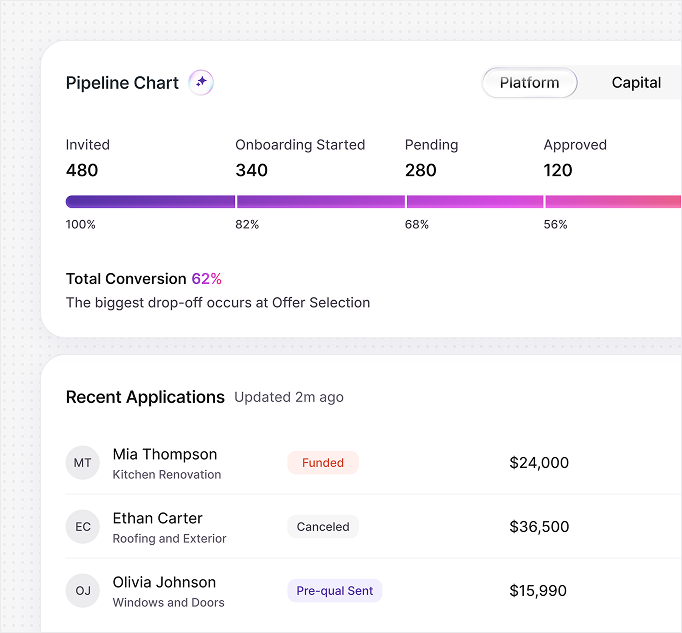Select the Onboarding Started bar segment
682x633 pixels.
321,201
